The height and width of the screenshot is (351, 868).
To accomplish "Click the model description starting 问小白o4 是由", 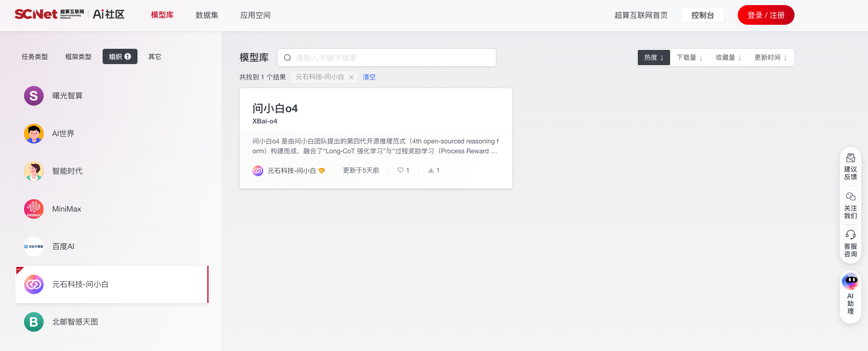I will tap(376, 146).
